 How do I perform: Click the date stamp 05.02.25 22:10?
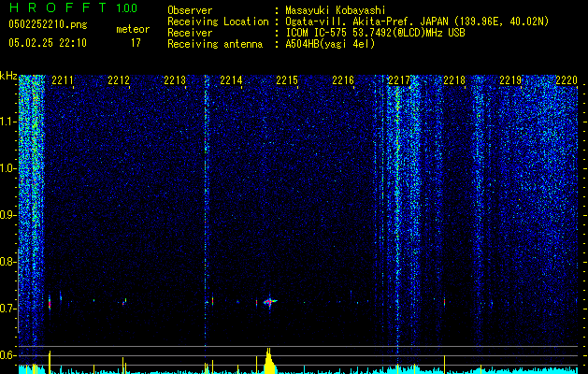(48, 43)
